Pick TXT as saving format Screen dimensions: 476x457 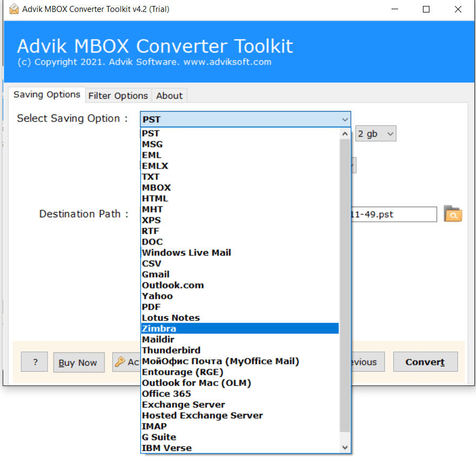pos(240,177)
